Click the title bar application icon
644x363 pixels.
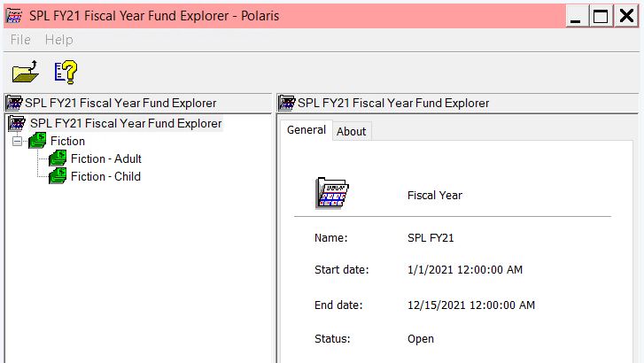pos(14,16)
